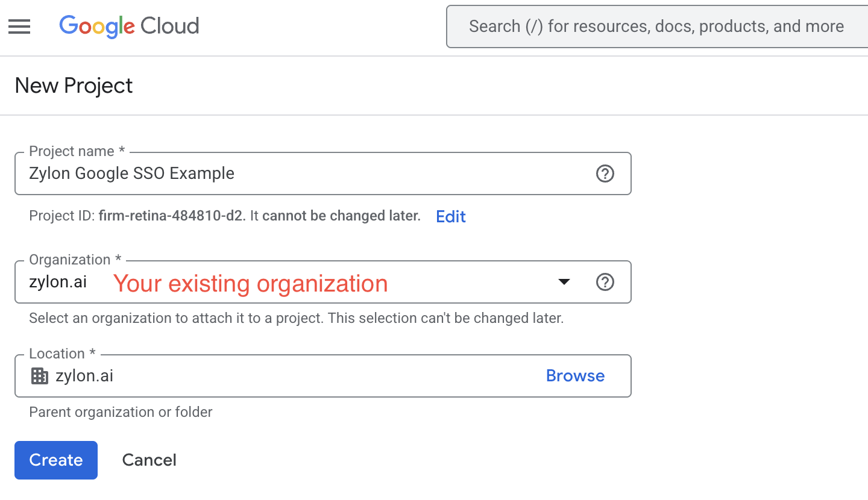The width and height of the screenshot is (868, 500).
Task: Click the zylon.ai value in Location field
Action: pyautogui.click(x=84, y=376)
